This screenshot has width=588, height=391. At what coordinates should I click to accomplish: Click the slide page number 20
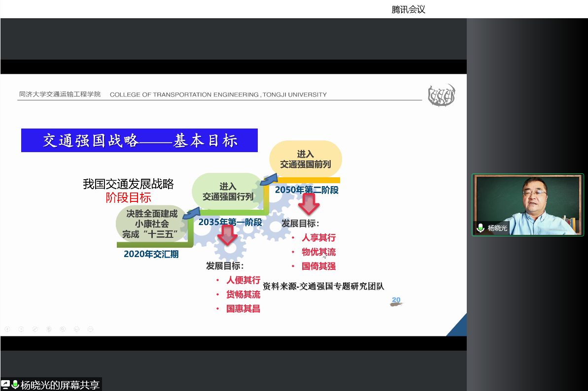click(x=396, y=300)
